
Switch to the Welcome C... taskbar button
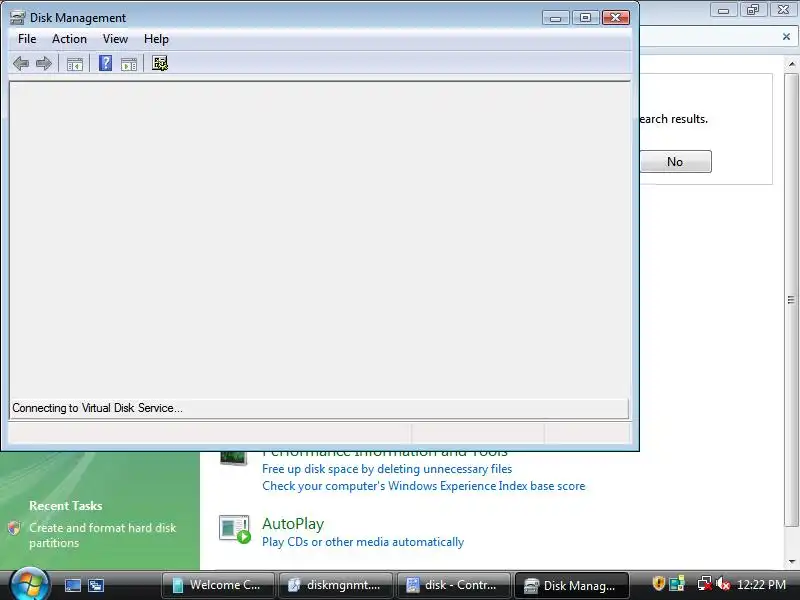click(218, 585)
